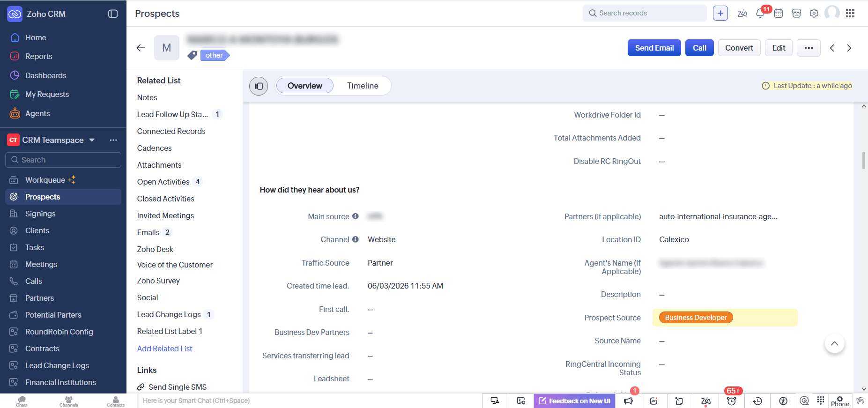Expand the CRM Teamspace dropdown arrow
The height and width of the screenshot is (408, 868).
click(92, 140)
